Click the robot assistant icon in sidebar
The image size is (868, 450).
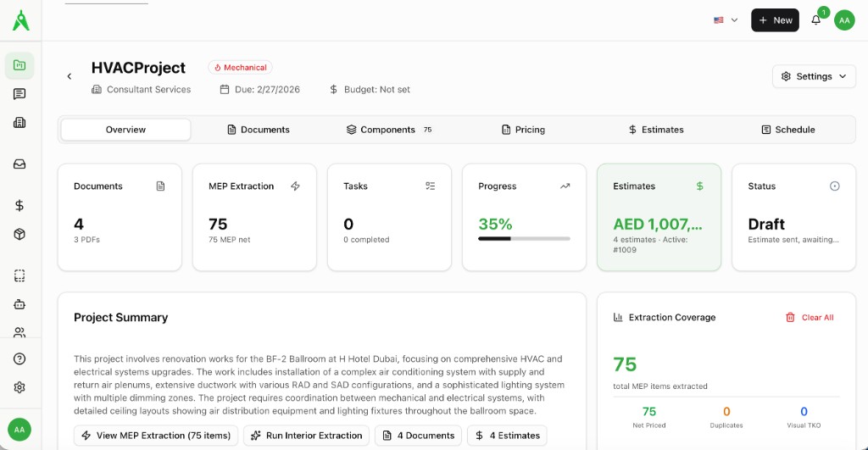tap(19, 303)
